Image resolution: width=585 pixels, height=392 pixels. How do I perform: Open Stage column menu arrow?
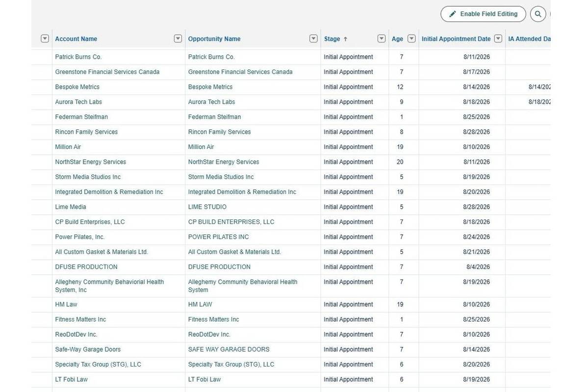(382, 38)
